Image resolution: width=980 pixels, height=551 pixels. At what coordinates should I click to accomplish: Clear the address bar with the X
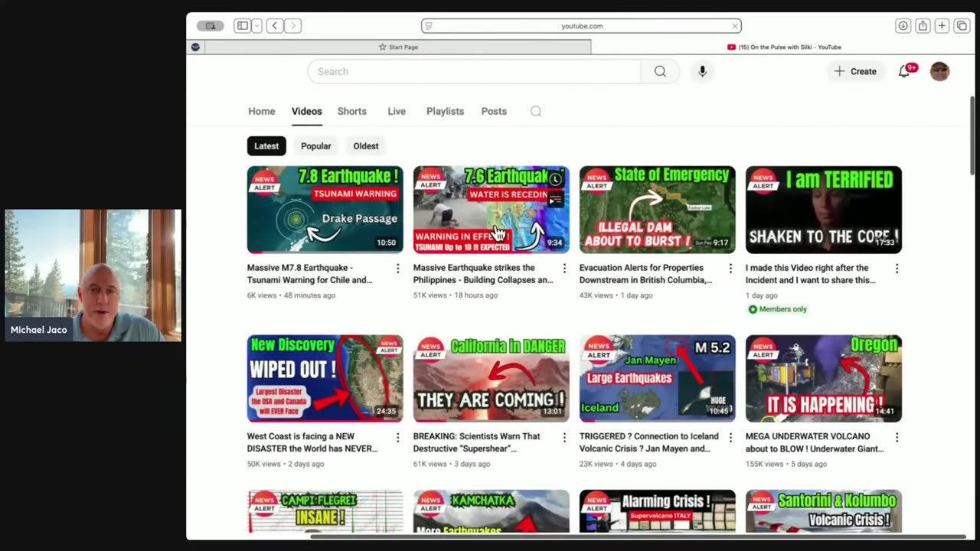click(734, 26)
